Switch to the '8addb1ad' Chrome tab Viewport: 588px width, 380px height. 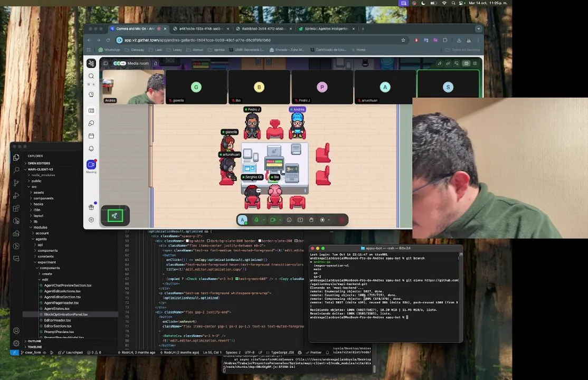[264, 28]
